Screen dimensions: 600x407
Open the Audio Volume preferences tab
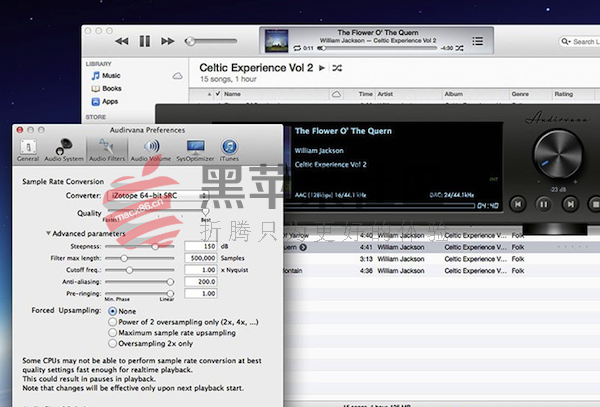151,150
